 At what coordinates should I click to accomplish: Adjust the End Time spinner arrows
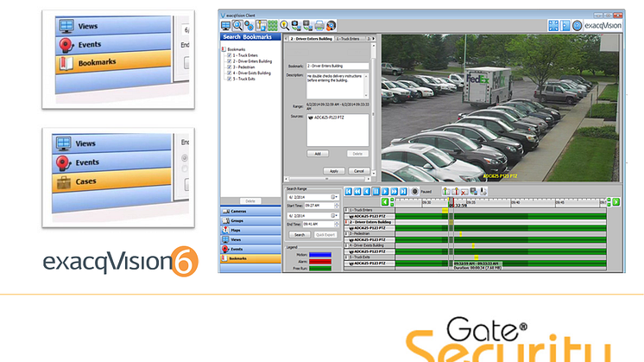coord(337,225)
